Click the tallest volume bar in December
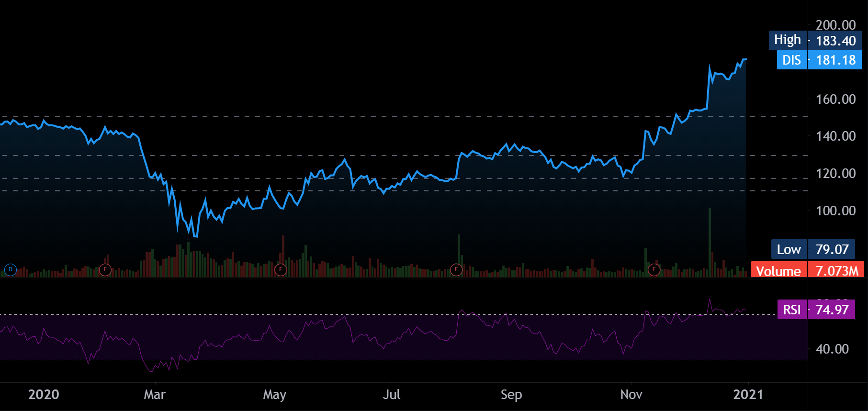868x411 pixels. (710, 242)
